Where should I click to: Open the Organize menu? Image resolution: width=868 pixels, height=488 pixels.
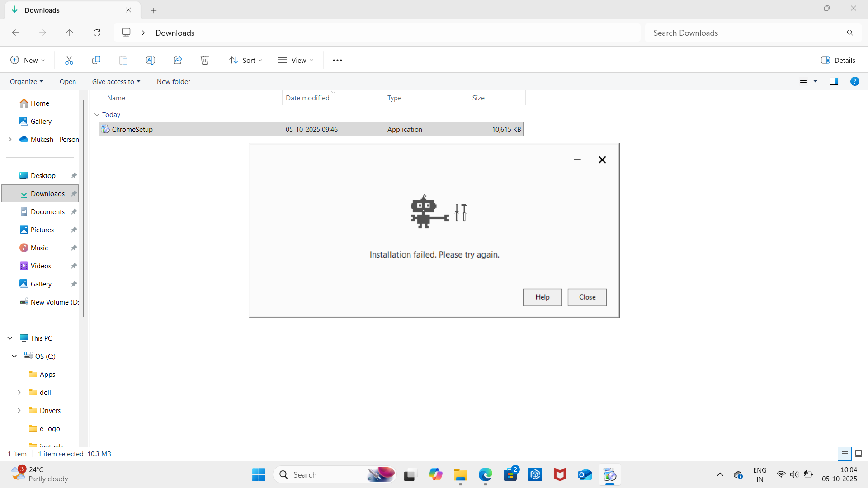(26, 81)
